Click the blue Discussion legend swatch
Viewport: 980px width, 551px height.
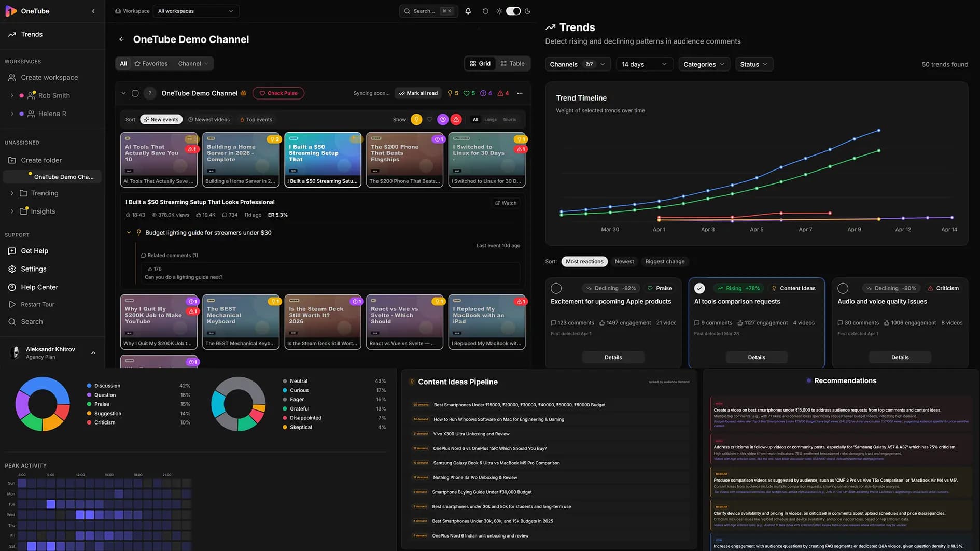(x=89, y=386)
